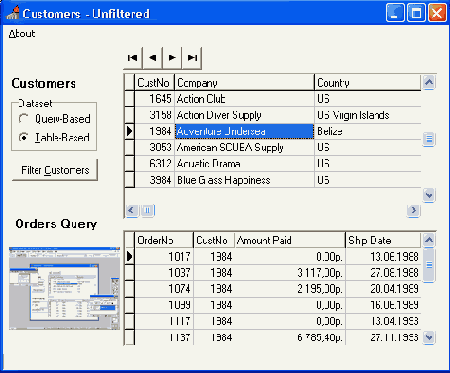
Task: Open the About menu
Action: click(x=22, y=34)
